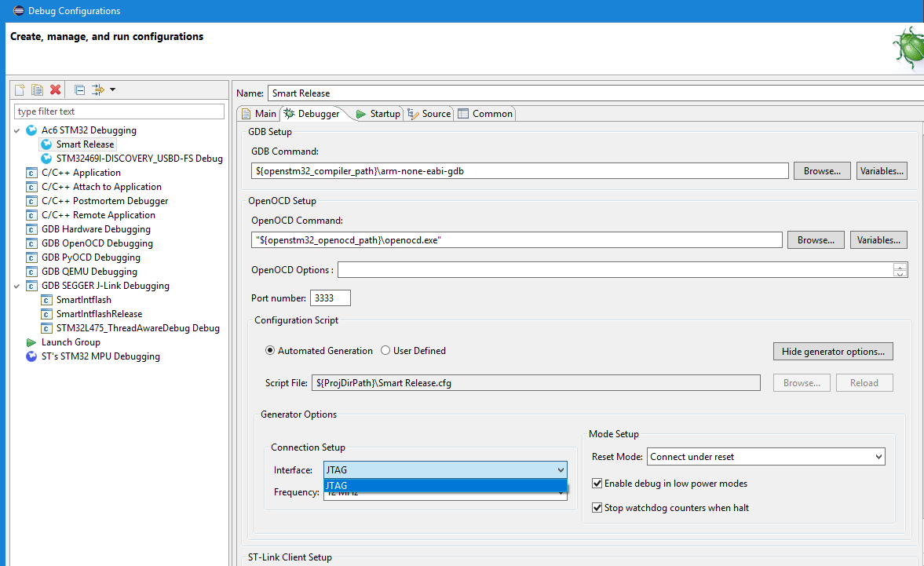Screen dimensions: 924x566
Task: Select the Launch Group entry
Action: [x=71, y=342]
